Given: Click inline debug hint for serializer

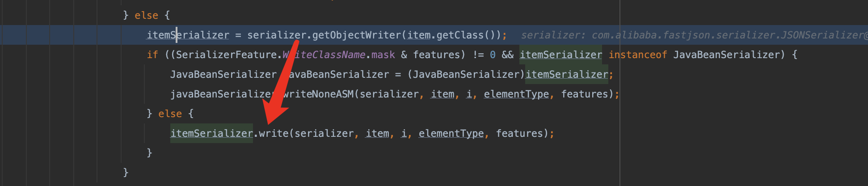Looking at the screenshot, I should pos(694,35).
